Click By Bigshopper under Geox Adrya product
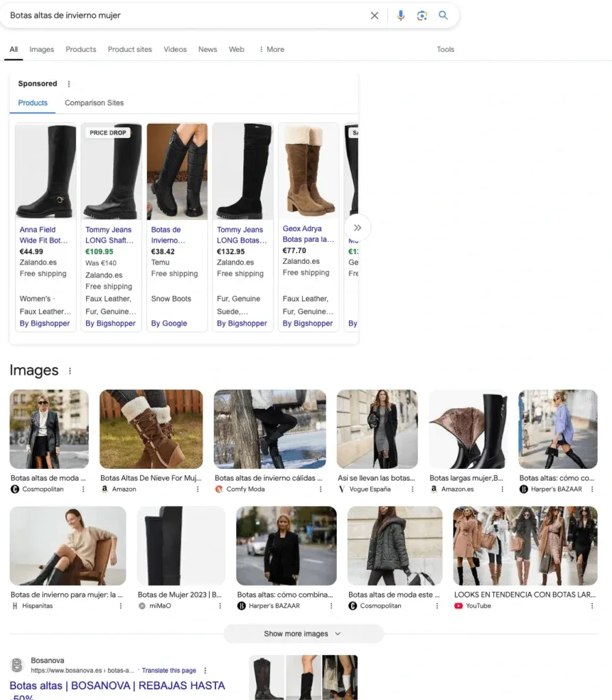Image resolution: width=612 pixels, height=700 pixels. point(307,323)
